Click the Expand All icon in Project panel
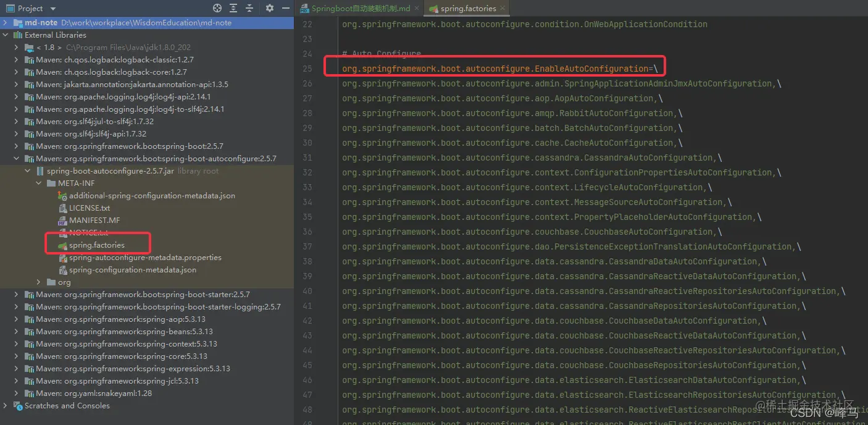This screenshot has height=425, width=868. point(235,8)
